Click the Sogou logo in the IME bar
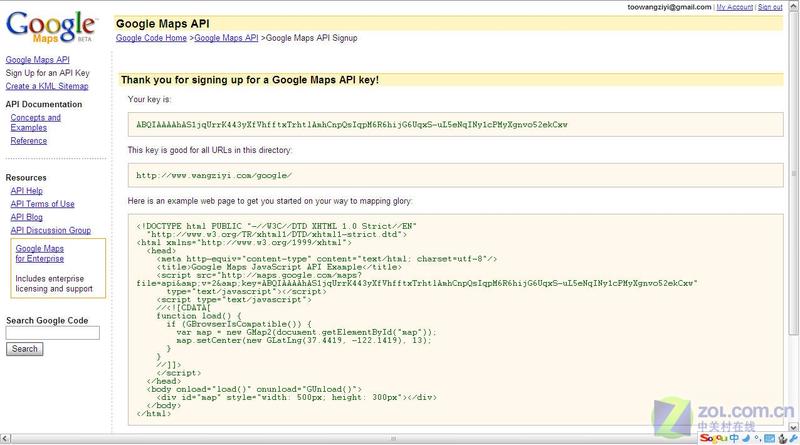 coord(713,438)
